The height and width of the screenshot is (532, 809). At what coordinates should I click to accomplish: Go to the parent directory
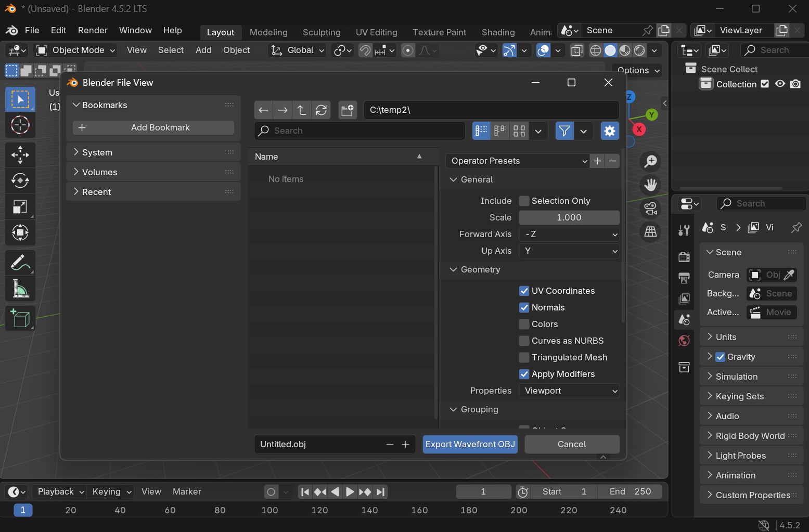(x=302, y=110)
